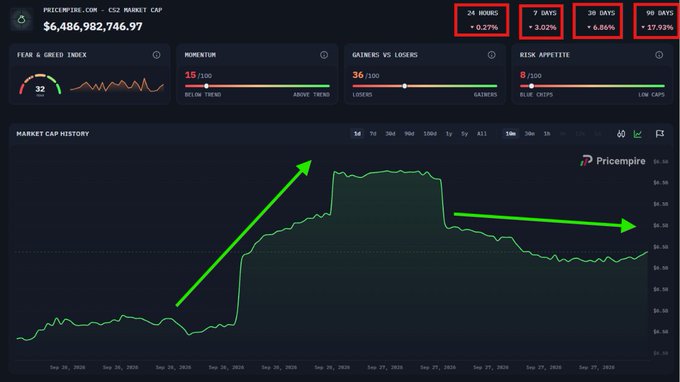Screen dimensions: 680x382
Task: Click the GAINERS label under the slider
Action: (x=485, y=95)
